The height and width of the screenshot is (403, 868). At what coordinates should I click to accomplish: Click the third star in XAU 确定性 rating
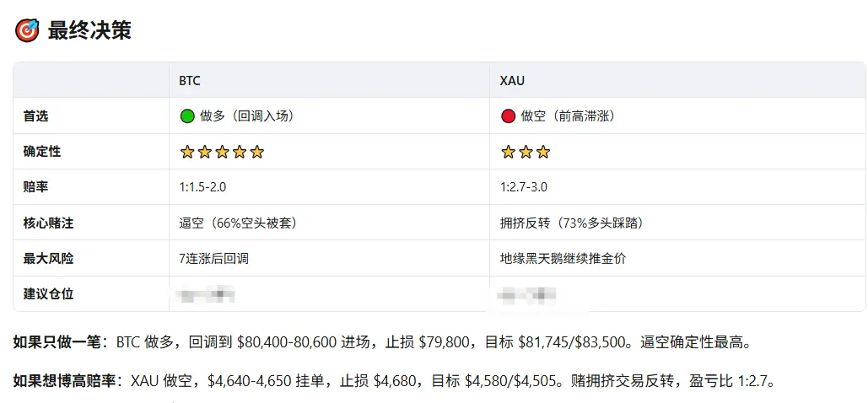click(543, 152)
